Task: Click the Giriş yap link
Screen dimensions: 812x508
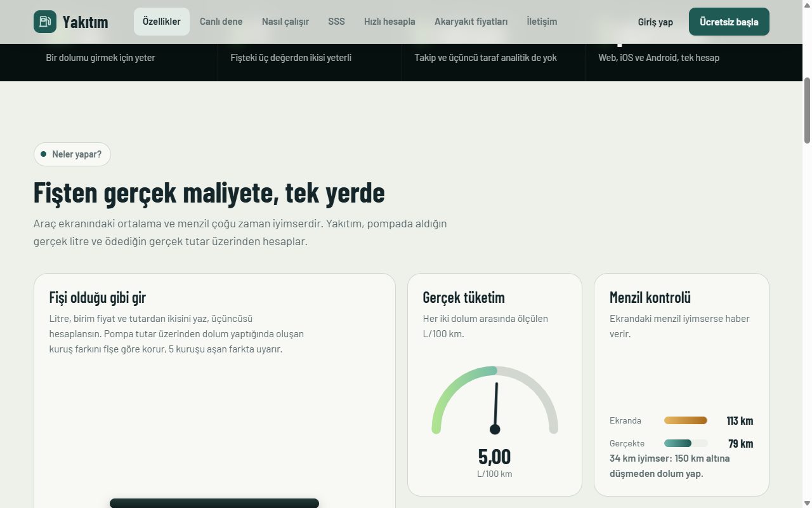Action: click(x=655, y=22)
